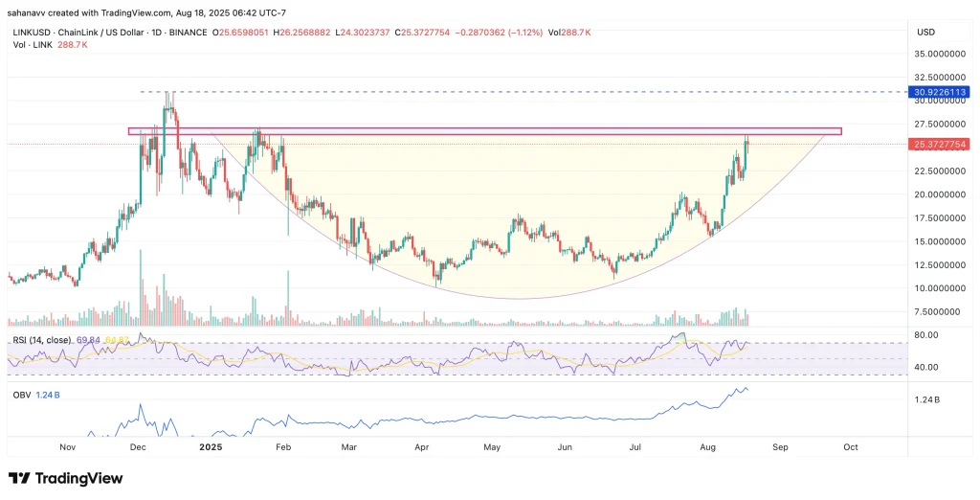Click the Feb label on time axis
The image size is (980, 500).
point(283,447)
